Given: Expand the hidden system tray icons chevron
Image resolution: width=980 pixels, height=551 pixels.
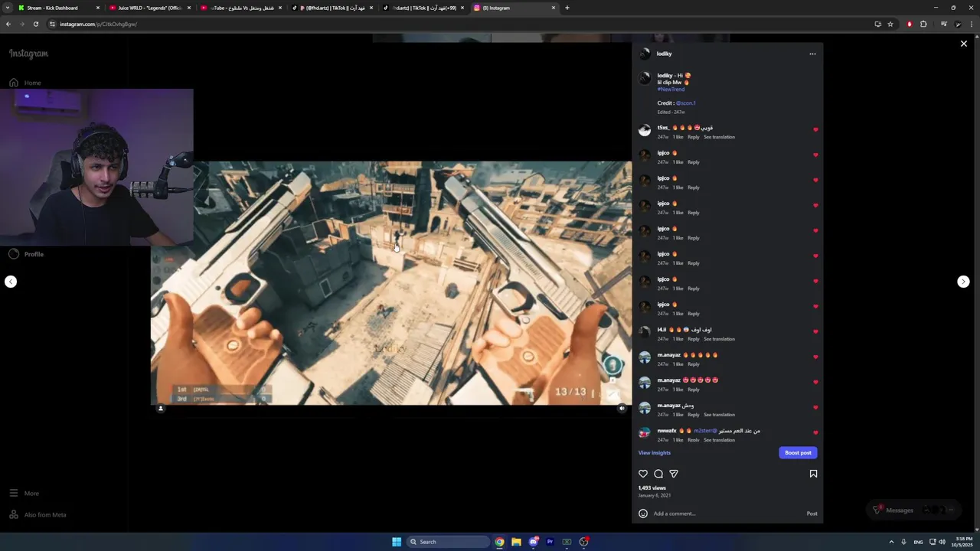Looking at the screenshot, I should 891,542.
